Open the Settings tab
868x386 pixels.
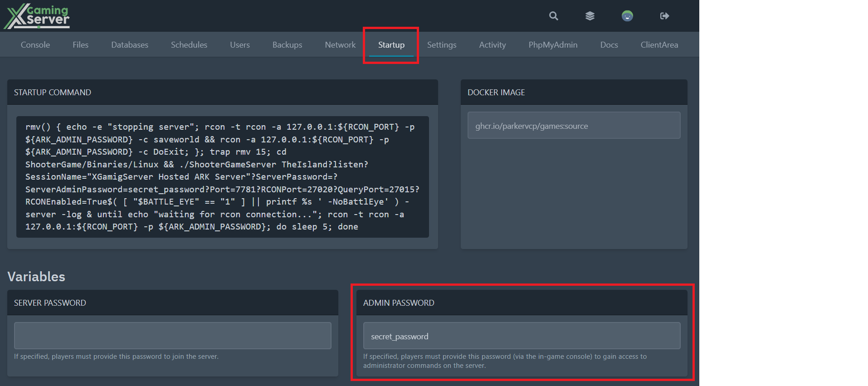[441, 45]
